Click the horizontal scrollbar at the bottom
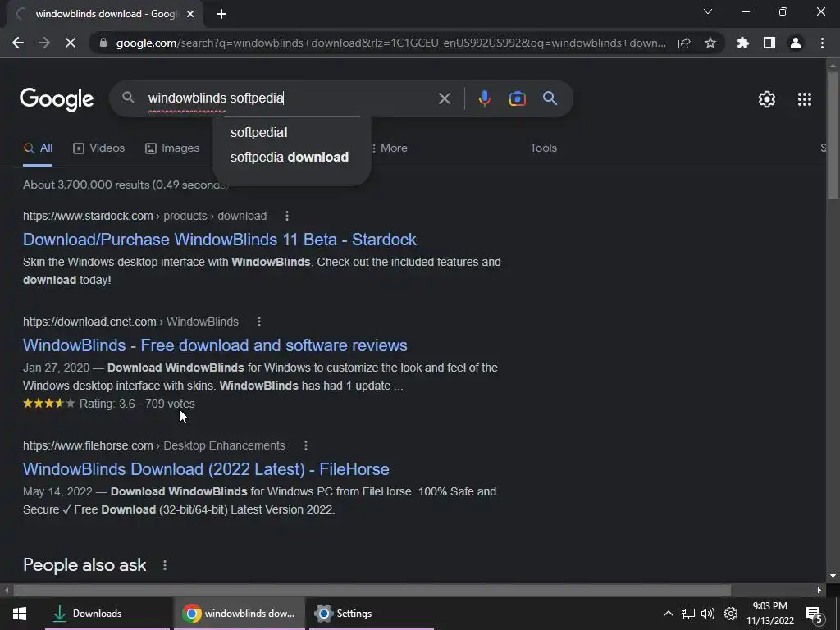The width and height of the screenshot is (840, 630). pos(372,591)
